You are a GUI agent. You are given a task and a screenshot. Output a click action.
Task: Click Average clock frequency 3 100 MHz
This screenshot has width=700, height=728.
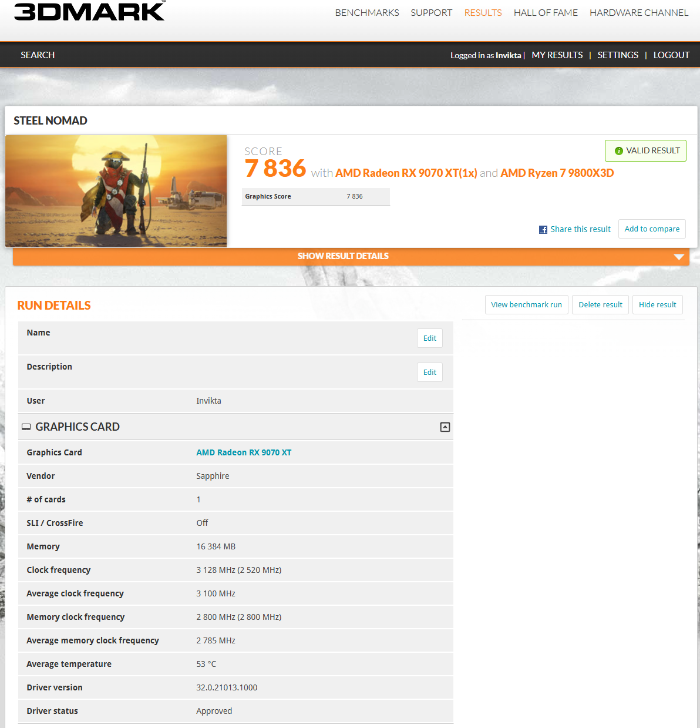(x=216, y=593)
